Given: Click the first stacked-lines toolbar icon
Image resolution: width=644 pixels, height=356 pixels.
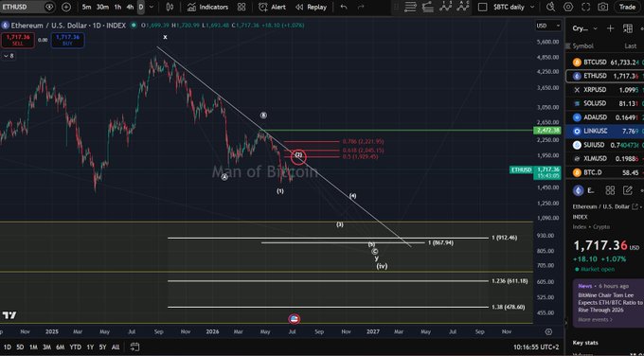Looking at the screenshot, I should pos(410,7).
